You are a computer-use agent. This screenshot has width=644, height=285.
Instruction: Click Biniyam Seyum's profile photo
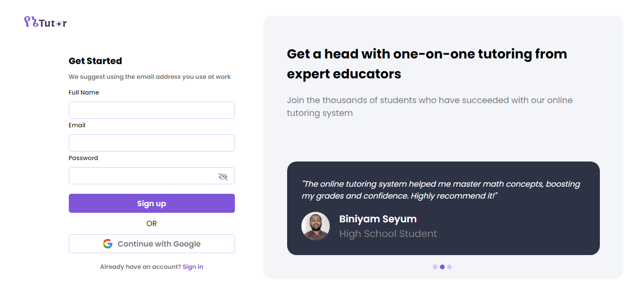[316, 227]
